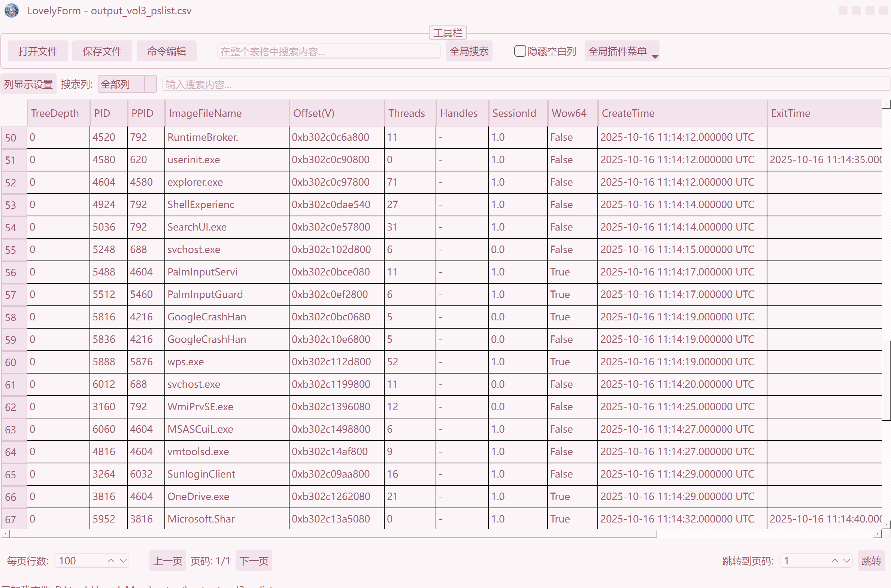The height and width of the screenshot is (588, 891).
Task: Click the 保存文件 button
Action: [x=102, y=51]
